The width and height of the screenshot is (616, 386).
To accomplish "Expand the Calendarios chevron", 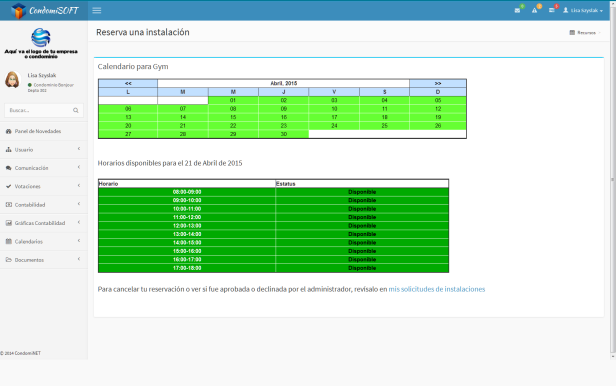I will (x=79, y=241).
